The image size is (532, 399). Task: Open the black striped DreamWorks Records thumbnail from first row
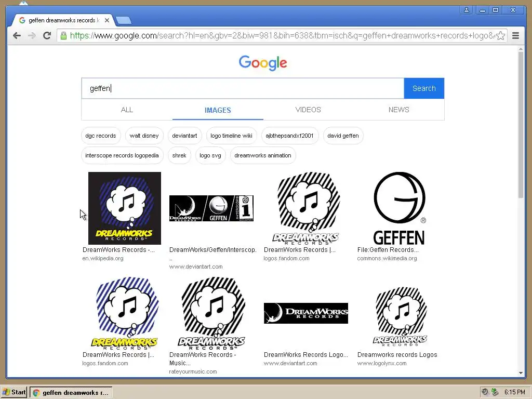click(305, 208)
